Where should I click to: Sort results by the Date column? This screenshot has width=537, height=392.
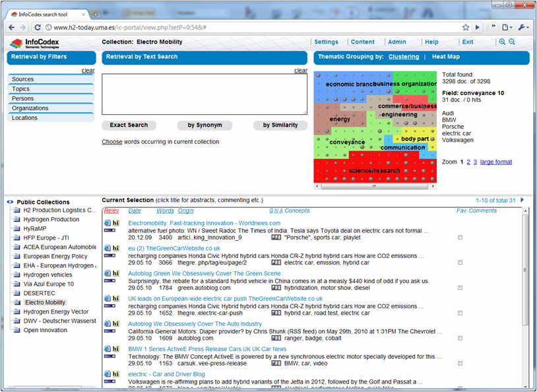[135, 211]
